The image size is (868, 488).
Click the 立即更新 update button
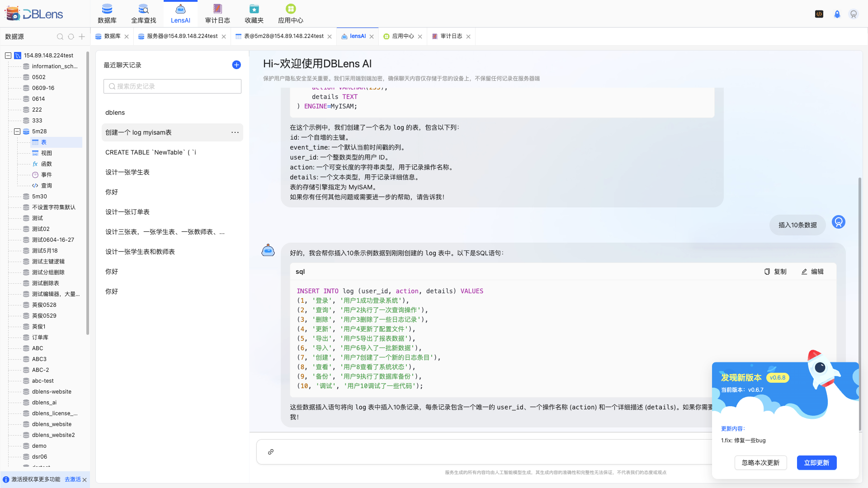[x=816, y=463]
